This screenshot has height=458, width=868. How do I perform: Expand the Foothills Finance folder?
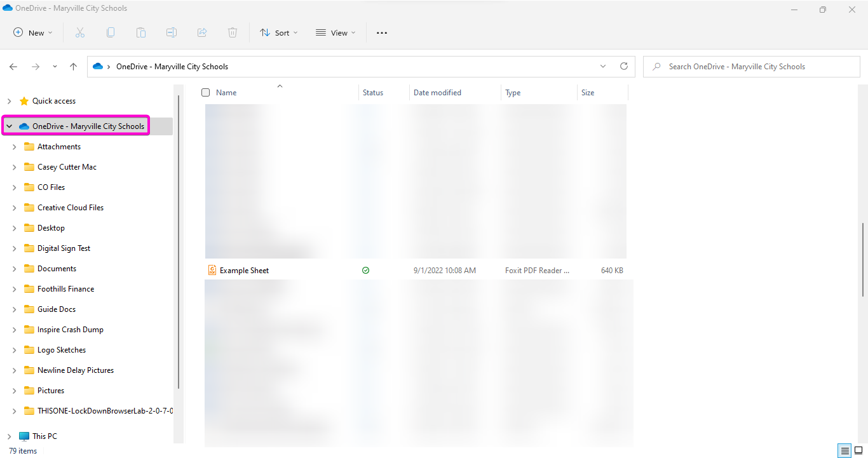(x=14, y=289)
